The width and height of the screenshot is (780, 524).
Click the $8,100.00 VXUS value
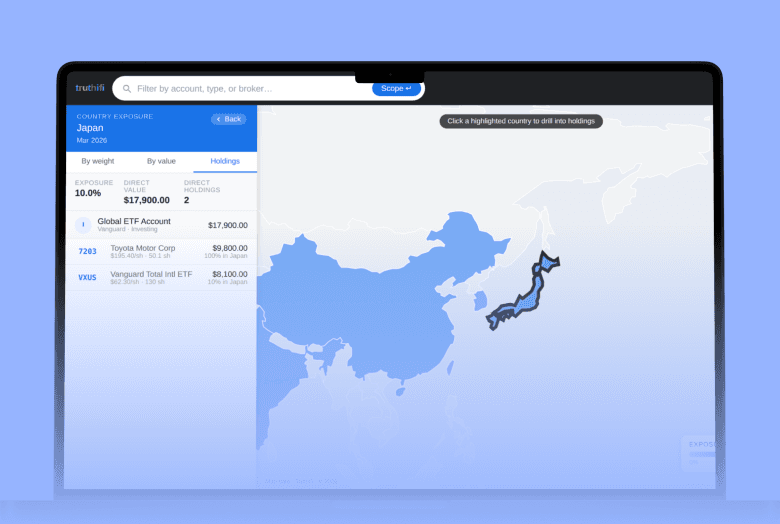pyautogui.click(x=230, y=274)
